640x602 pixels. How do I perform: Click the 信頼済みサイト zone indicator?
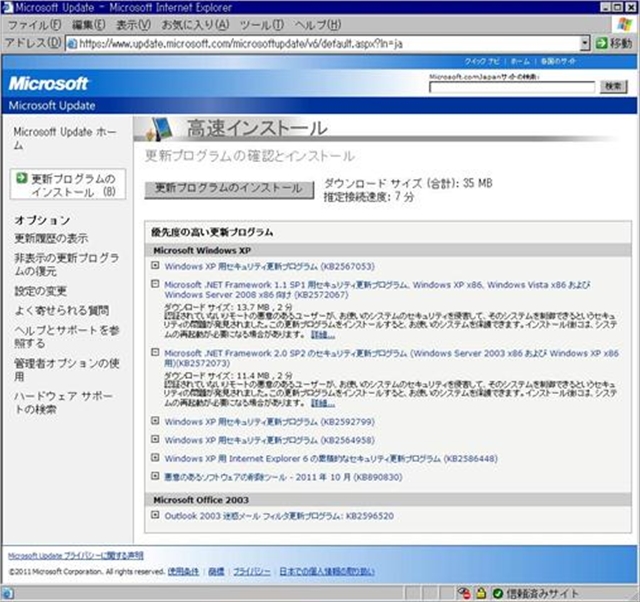pyautogui.click(x=535, y=593)
